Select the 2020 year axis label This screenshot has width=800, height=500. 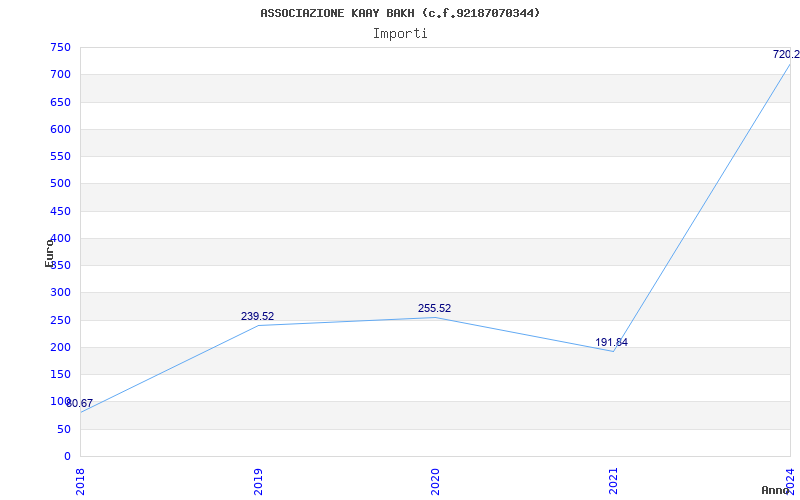[x=435, y=482]
